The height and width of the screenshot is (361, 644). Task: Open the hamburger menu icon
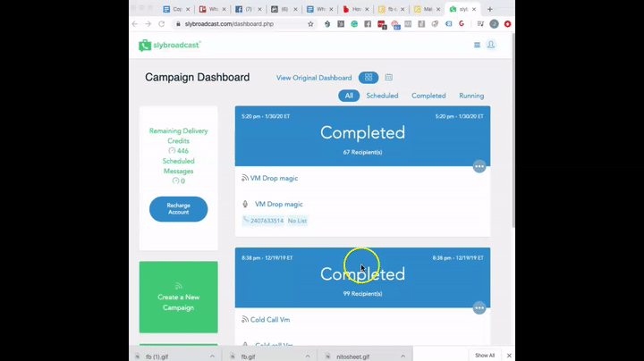(x=477, y=45)
